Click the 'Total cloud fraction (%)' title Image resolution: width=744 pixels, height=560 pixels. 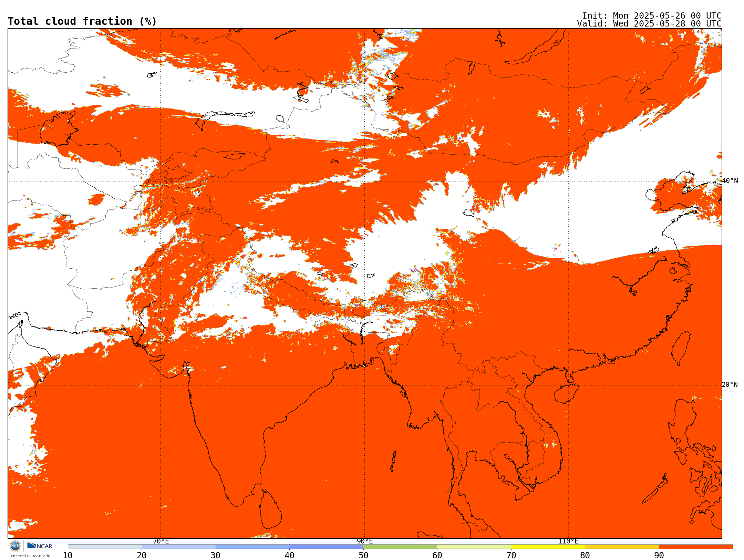pyautogui.click(x=82, y=21)
